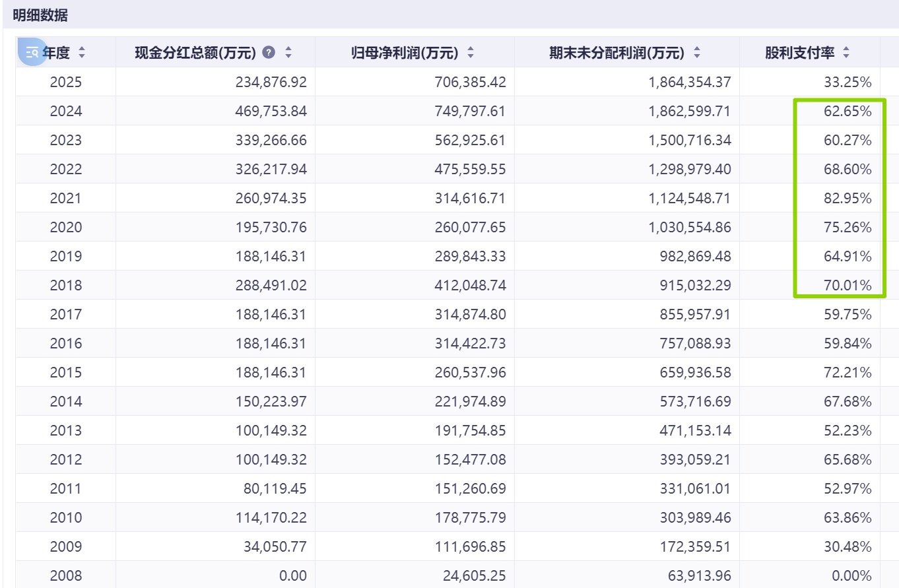899x588 pixels.
Task: Sort by 现金分红总额 using sort arrows
Action: (x=288, y=52)
